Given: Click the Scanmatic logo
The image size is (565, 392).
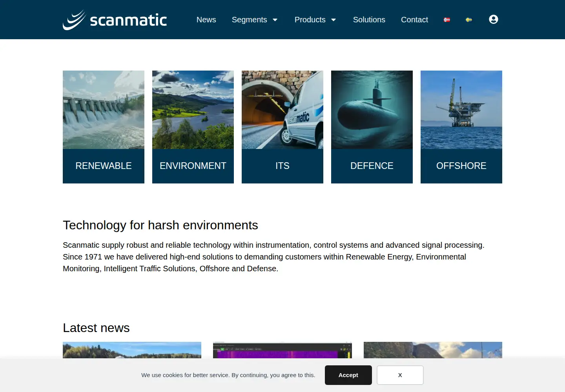Looking at the screenshot, I should click(x=115, y=20).
